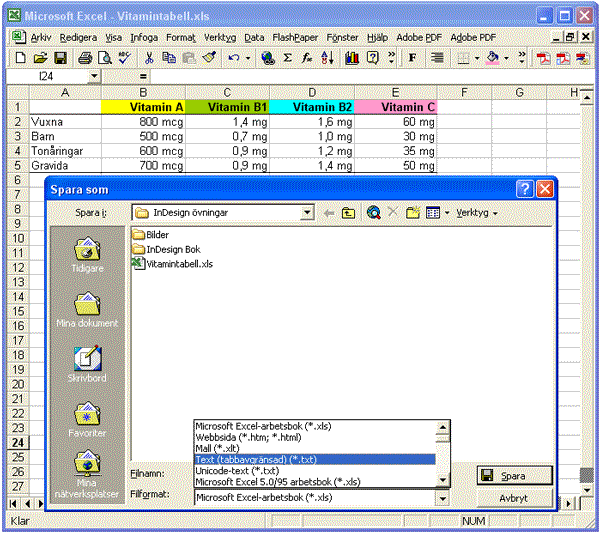Screen dimensions: 600x533
Task: Click the Avbryt button
Action: 515,498
